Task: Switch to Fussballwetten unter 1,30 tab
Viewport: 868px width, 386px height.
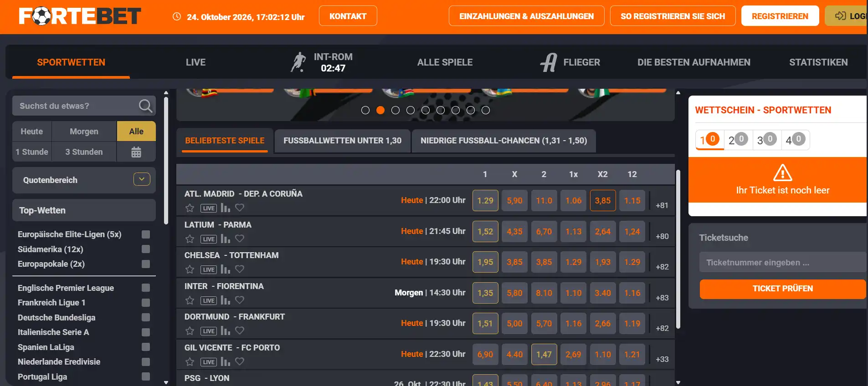Action: tap(342, 141)
